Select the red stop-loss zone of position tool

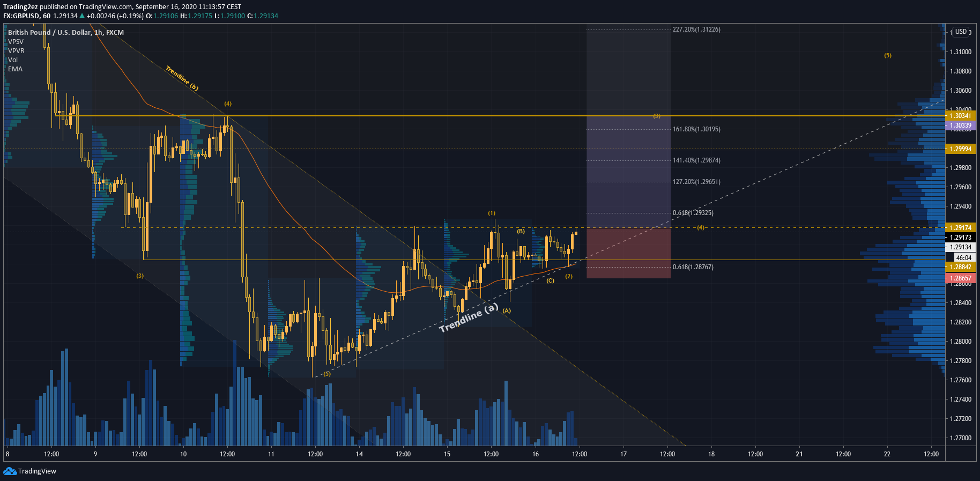coord(629,253)
